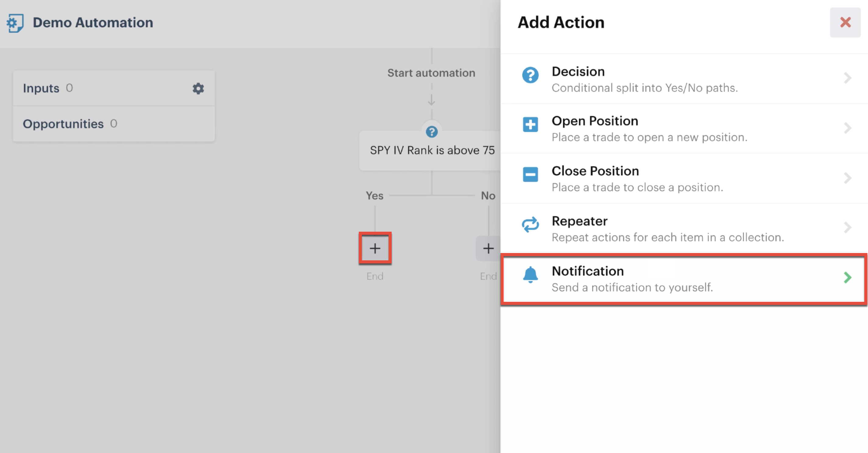Click the Demo Automation title

click(x=93, y=23)
